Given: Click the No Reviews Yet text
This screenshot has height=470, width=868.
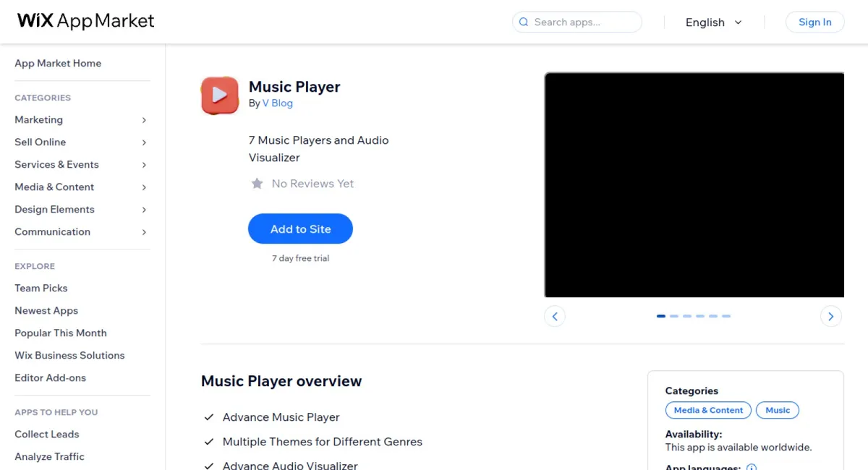Looking at the screenshot, I should tap(312, 184).
